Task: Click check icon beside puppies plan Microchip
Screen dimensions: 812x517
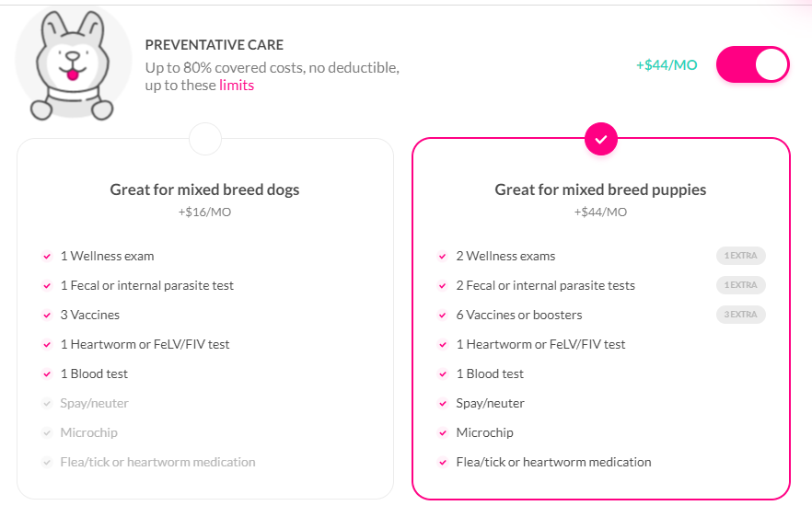Action: click(x=443, y=433)
